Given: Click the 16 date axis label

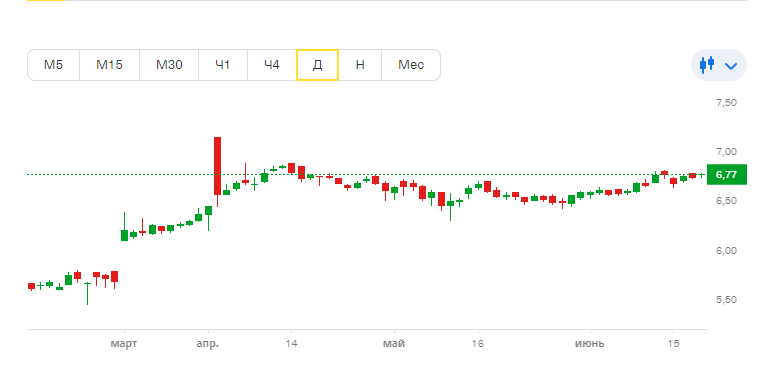Looking at the screenshot, I should coord(477,343).
